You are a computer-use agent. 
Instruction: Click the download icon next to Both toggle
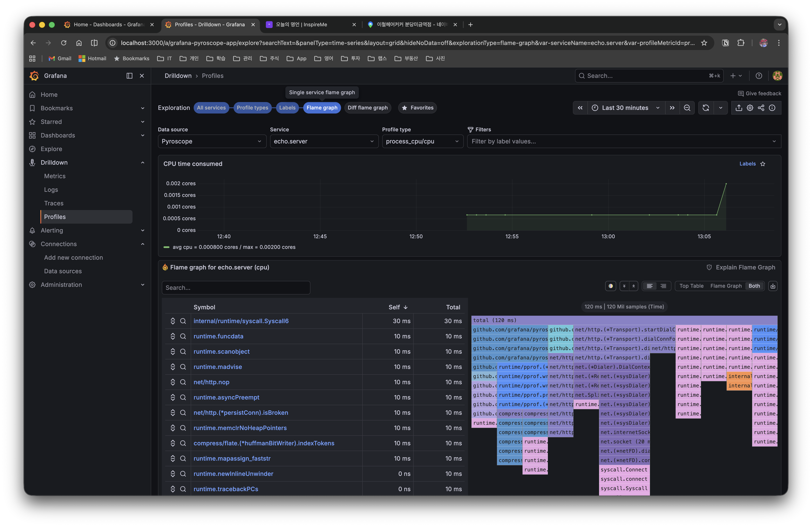point(773,286)
